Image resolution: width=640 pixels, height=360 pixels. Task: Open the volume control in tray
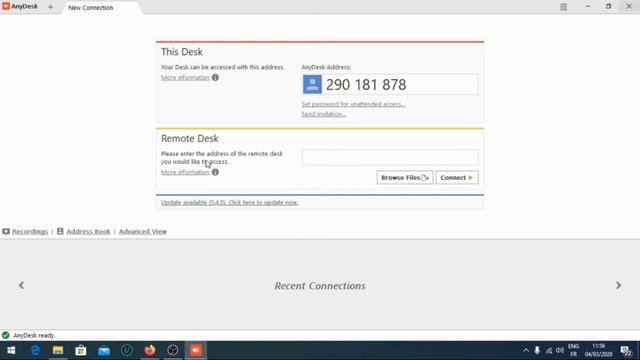coord(560,351)
